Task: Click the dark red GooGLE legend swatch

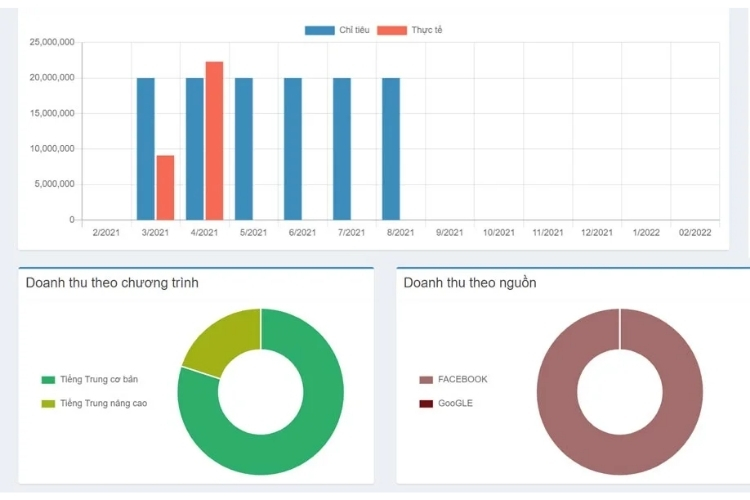Action: (x=426, y=403)
